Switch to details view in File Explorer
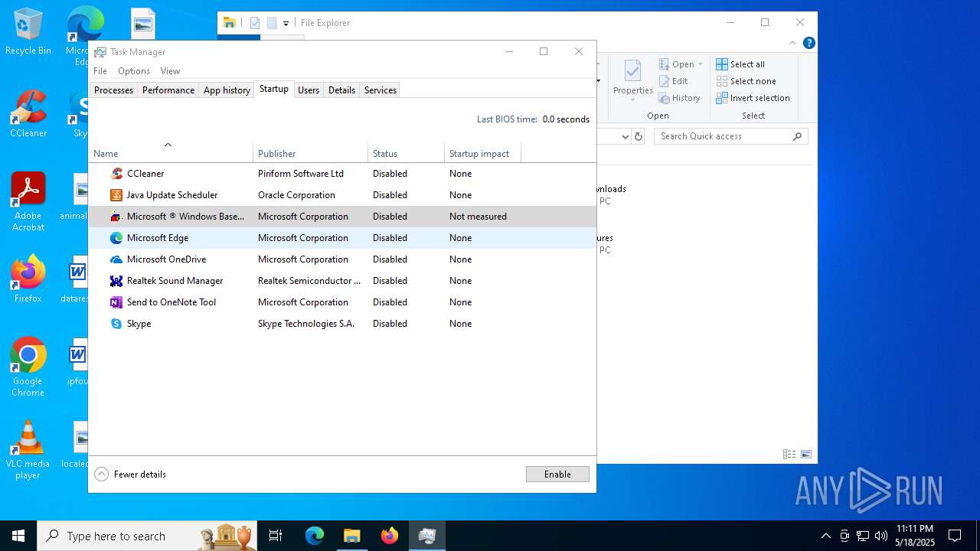Image resolution: width=980 pixels, height=551 pixels. tap(789, 454)
